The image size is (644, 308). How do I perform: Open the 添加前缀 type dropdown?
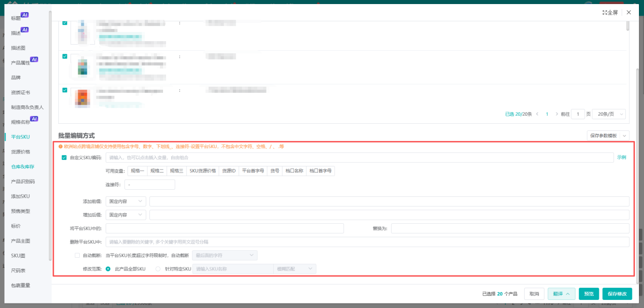126,201
